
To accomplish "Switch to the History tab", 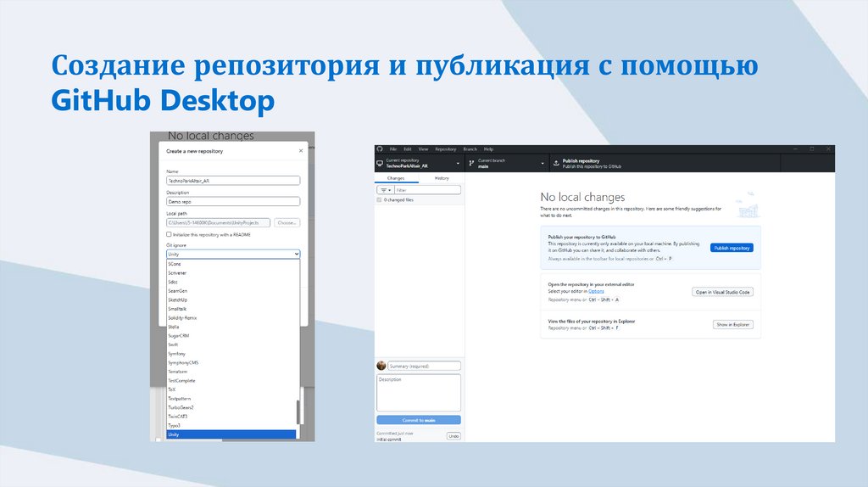I will (x=442, y=178).
